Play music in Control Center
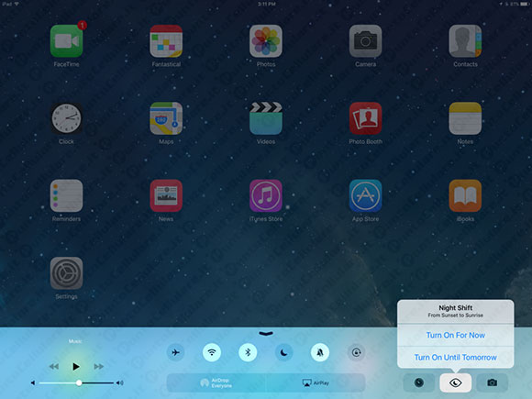Viewport: 532px width, 399px height. pos(76,366)
